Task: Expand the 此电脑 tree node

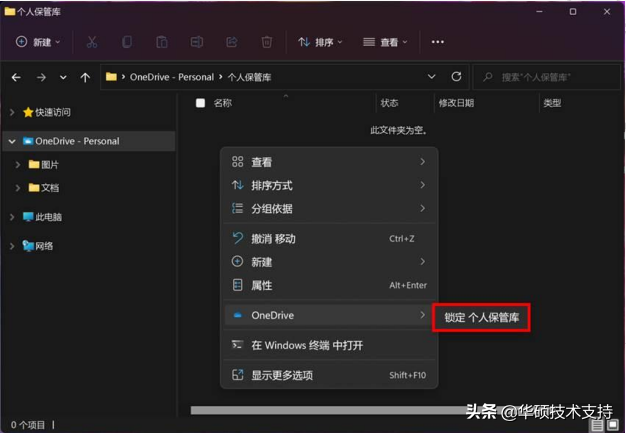Action: click(12, 217)
